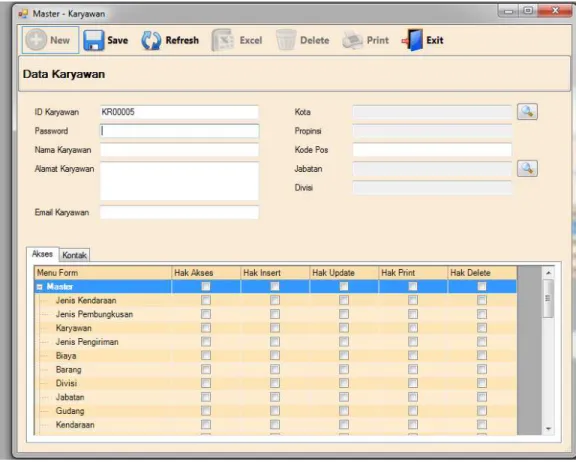
Task: Click the Save floppy disk icon
Action: [94, 40]
